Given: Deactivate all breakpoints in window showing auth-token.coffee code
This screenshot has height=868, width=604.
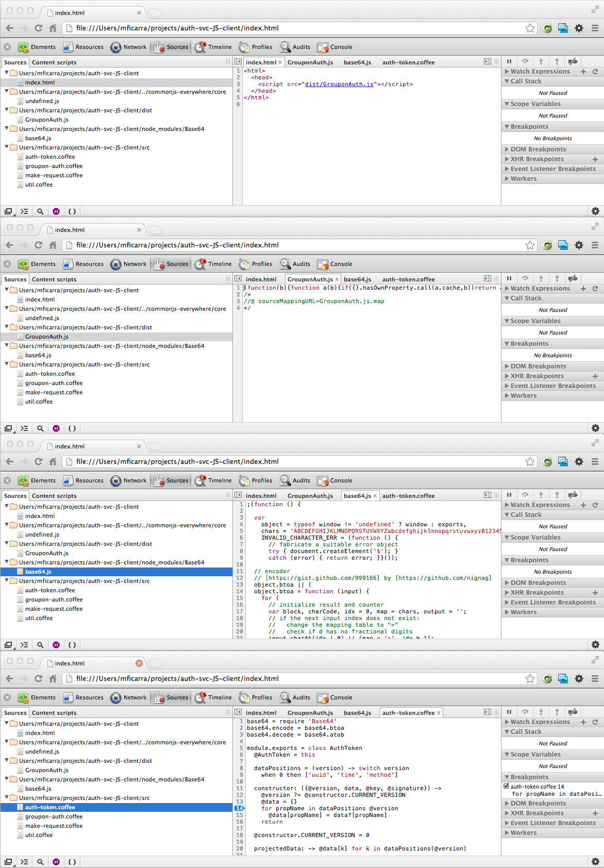Looking at the screenshot, I should tap(573, 712).
